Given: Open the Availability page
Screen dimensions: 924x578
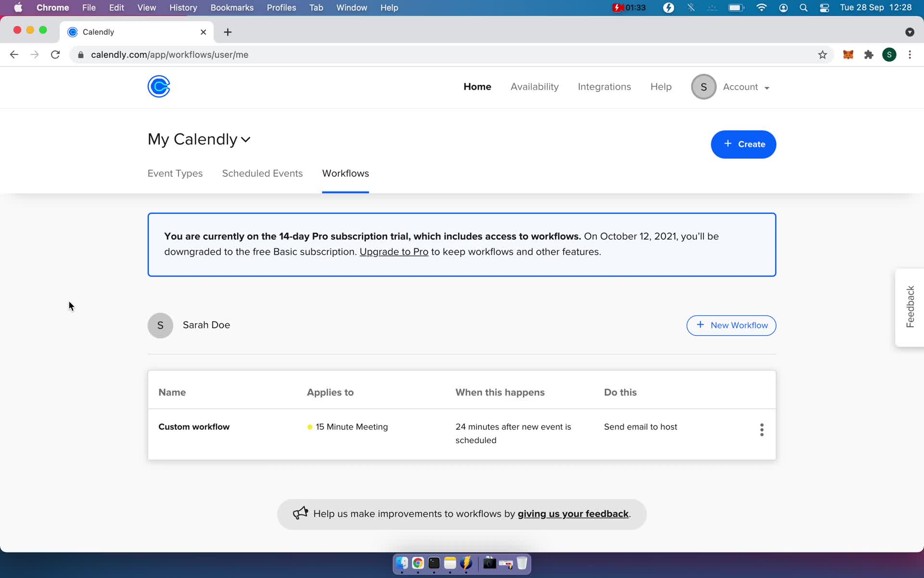Looking at the screenshot, I should pyautogui.click(x=534, y=87).
